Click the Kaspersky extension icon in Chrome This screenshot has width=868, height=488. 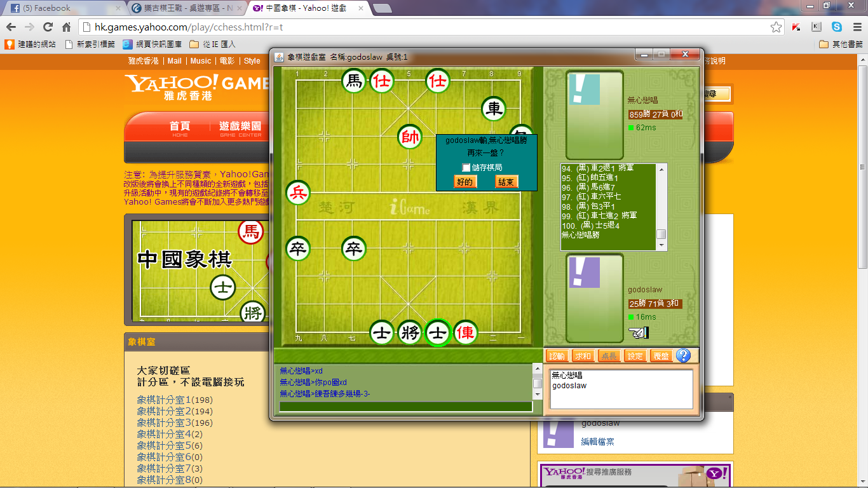pyautogui.click(x=796, y=27)
